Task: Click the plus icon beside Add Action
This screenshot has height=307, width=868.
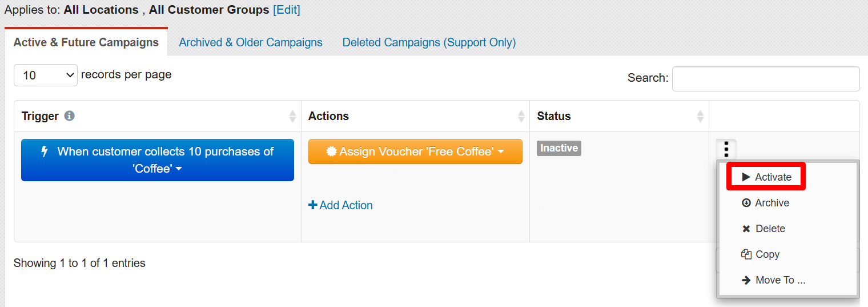Action: (x=312, y=205)
